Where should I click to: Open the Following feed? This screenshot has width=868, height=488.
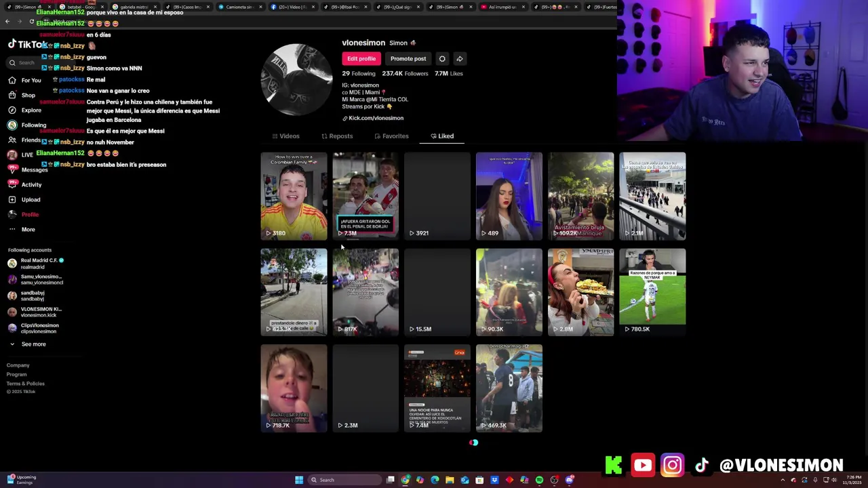[27, 125]
